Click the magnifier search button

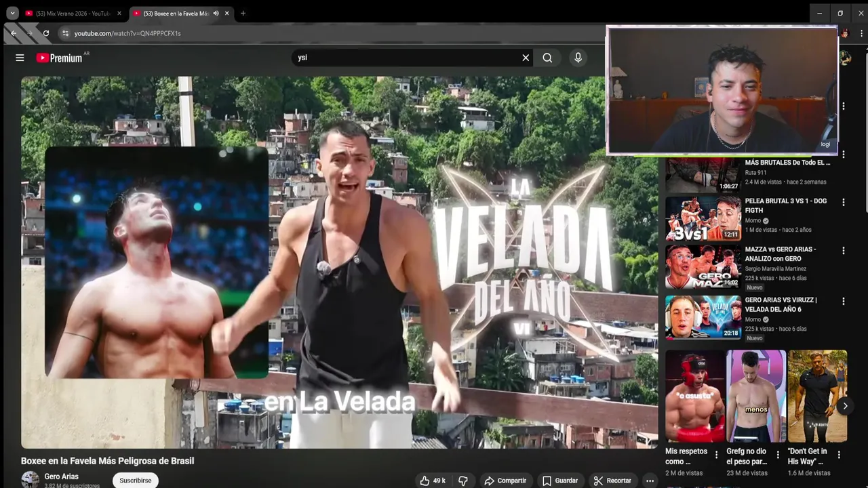(x=547, y=58)
